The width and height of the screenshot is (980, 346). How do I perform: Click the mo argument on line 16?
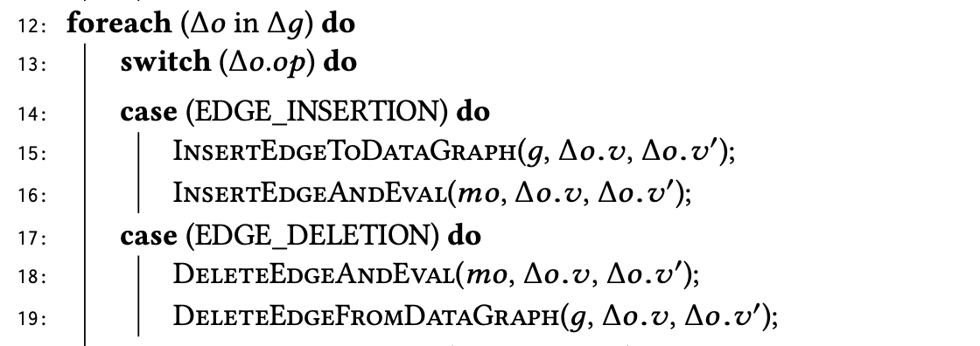(479, 196)
